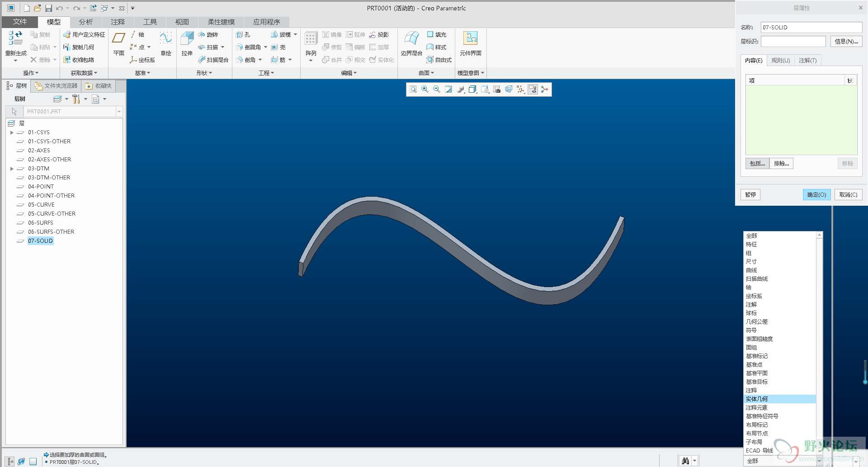Click the Component Interface (元件界面) icon

[x=471, y=38]
